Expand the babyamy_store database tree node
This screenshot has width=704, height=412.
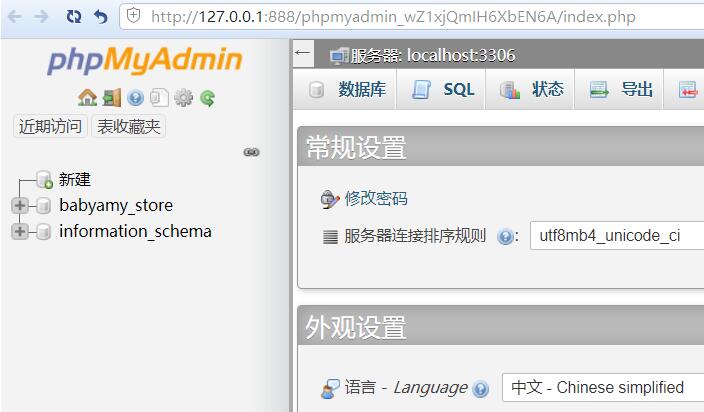[x=19, y=206]
